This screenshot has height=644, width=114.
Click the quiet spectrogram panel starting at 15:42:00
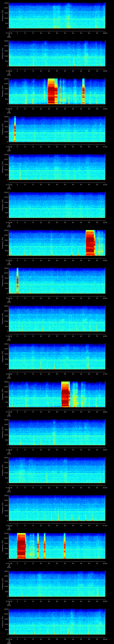coord(57,205)
